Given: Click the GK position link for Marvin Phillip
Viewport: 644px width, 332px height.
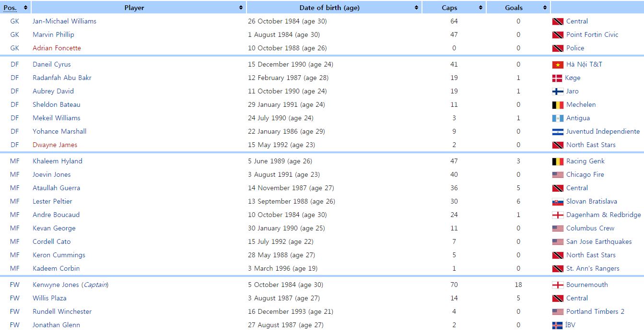Looking at the screenshot, I should tap(15, 34).
